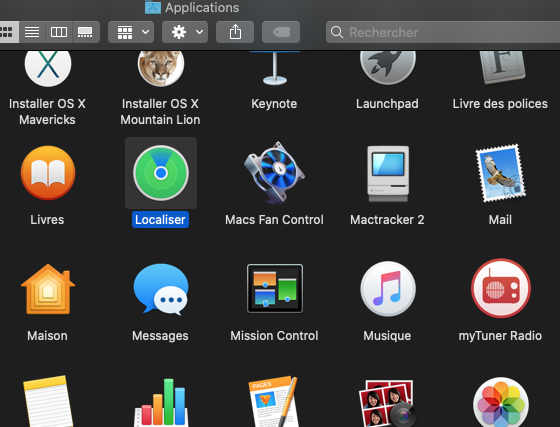Screen dimensions: 560x427
Task: Open the Maison house icon
Action: (48, 289)
